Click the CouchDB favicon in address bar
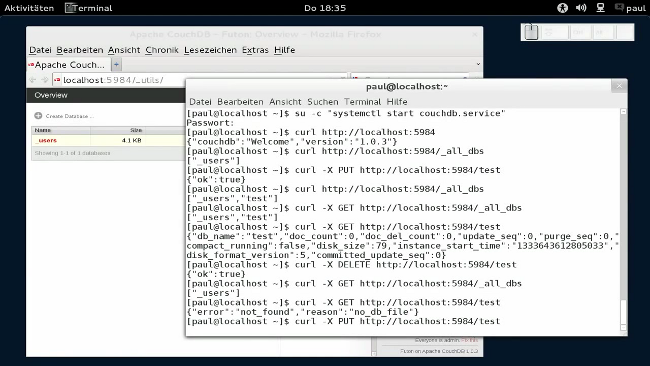Viewport: 650px width, 366px height. [x=57, y=80]
